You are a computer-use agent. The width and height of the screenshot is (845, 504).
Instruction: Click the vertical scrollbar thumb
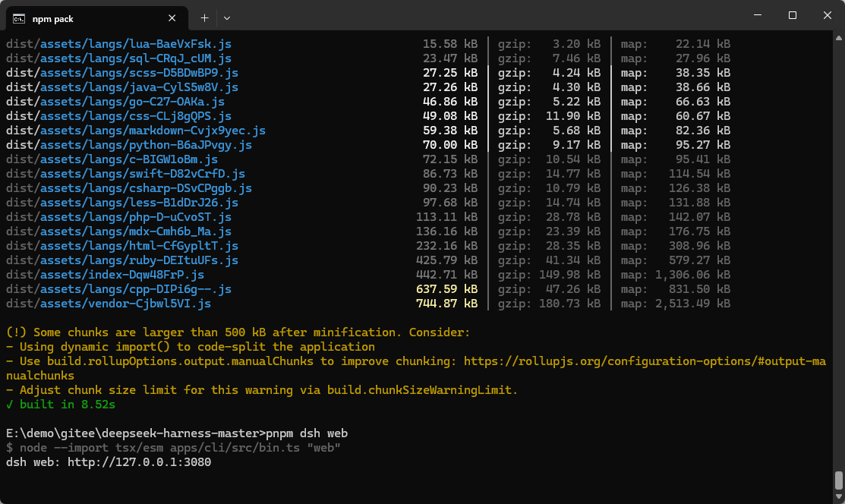click(838, 480)
